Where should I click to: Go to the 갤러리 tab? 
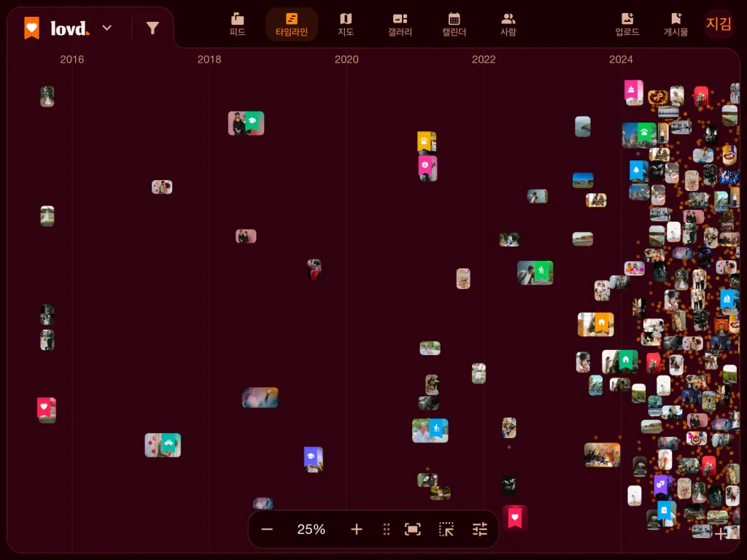400,25
